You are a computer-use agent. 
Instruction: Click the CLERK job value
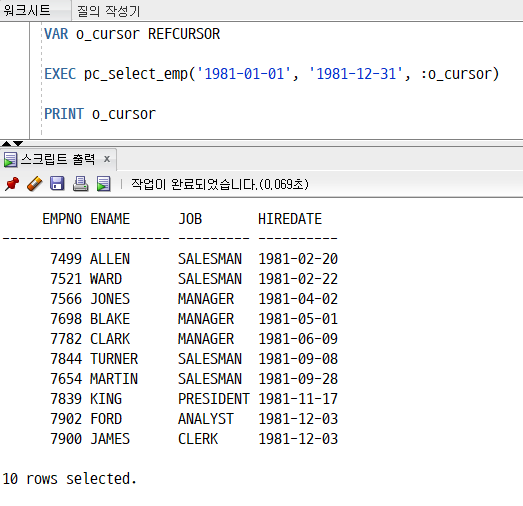[198, 439]
